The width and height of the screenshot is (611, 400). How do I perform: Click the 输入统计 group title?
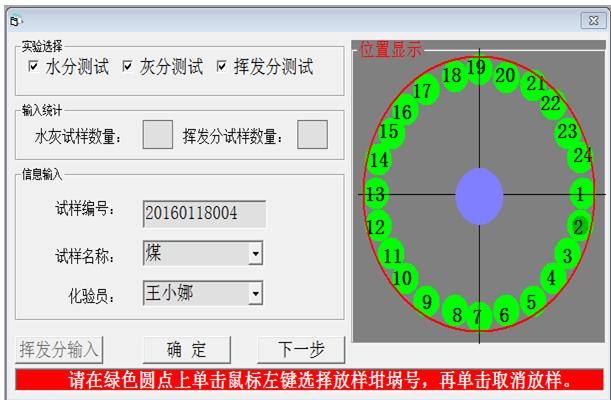[42, 111]
